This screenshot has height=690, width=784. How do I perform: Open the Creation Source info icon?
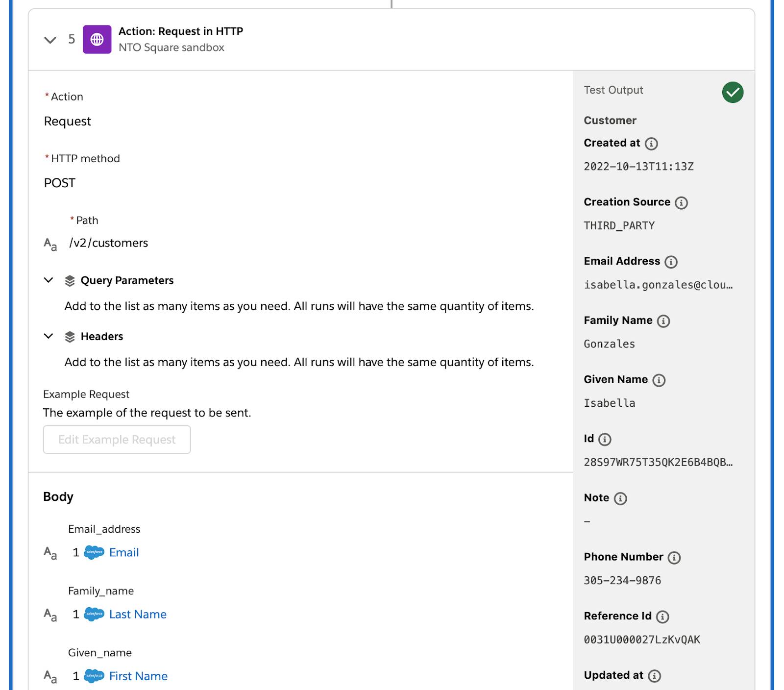pos(681,203)
